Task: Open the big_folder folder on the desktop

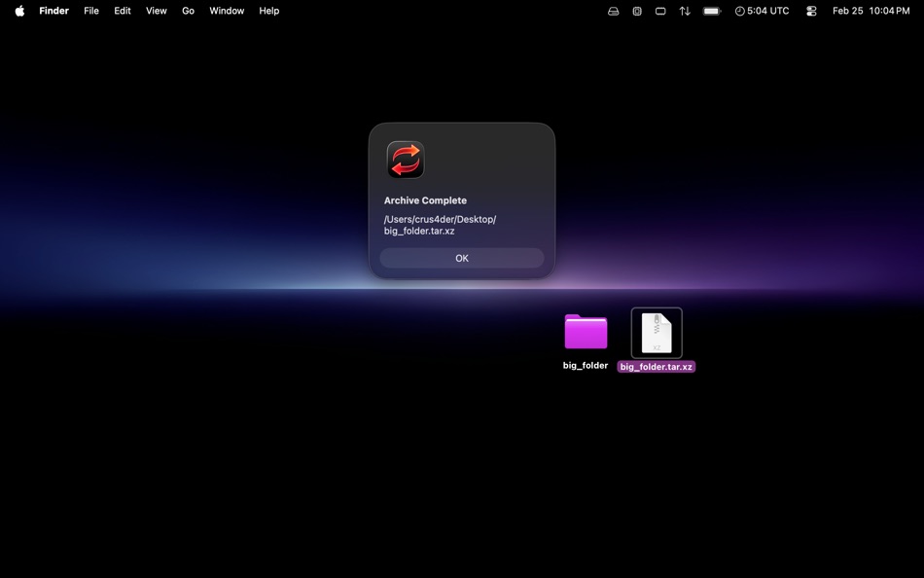Action: pos(585,333)
